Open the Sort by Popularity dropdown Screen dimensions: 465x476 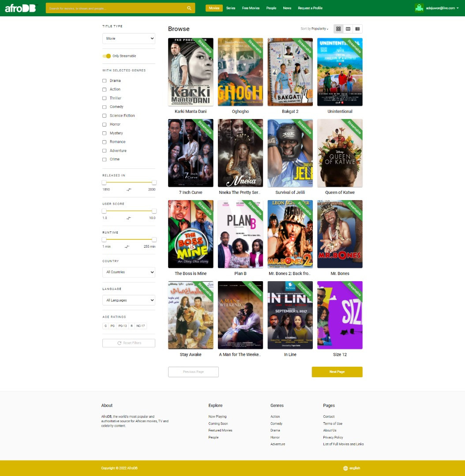point(315,29)
